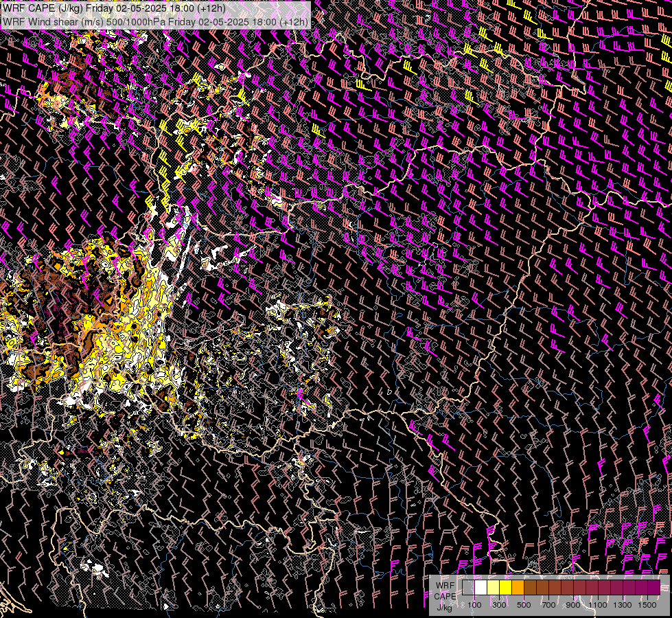Screen dimensions: 672x618
Task: Select the gray dotted legend swatch
Action: tap(468, 587)
